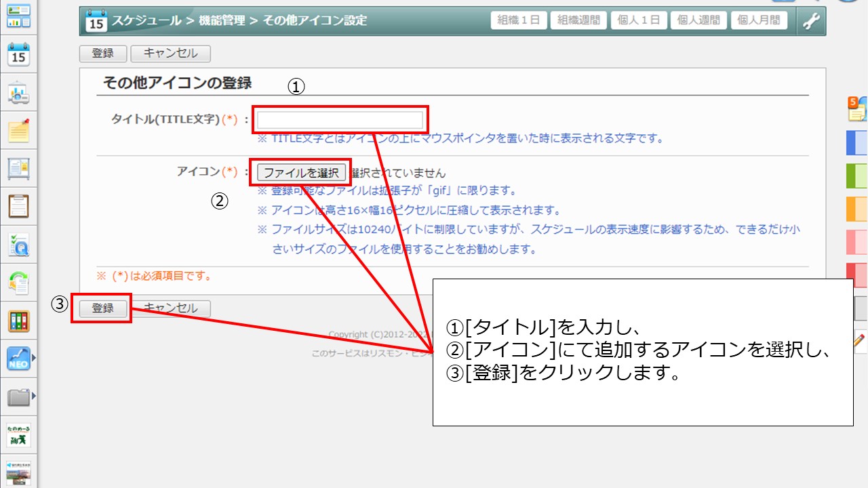
Task: Click the Copyright (C)2012 footer text
Action: 380,334
